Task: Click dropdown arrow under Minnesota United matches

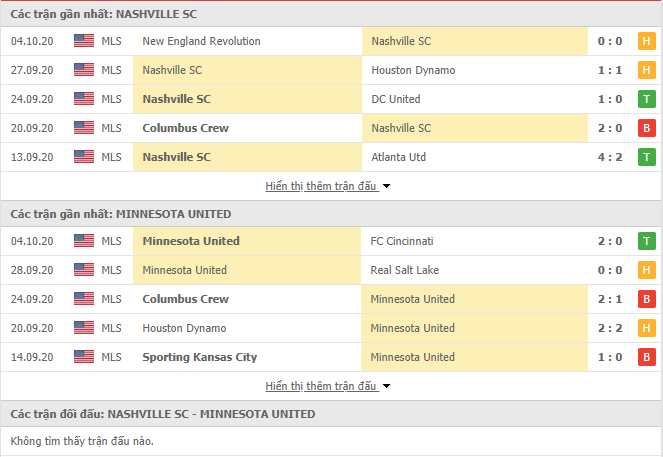Action: coord(386,386)
